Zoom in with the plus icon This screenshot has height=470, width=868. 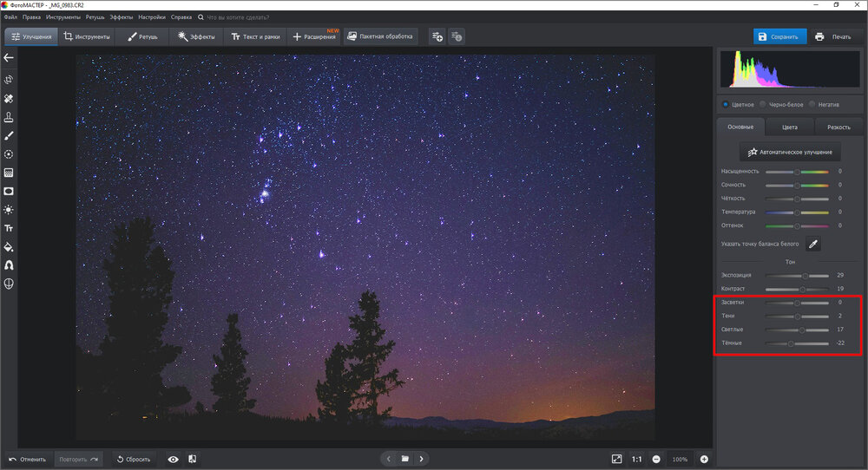coord(704,459)
